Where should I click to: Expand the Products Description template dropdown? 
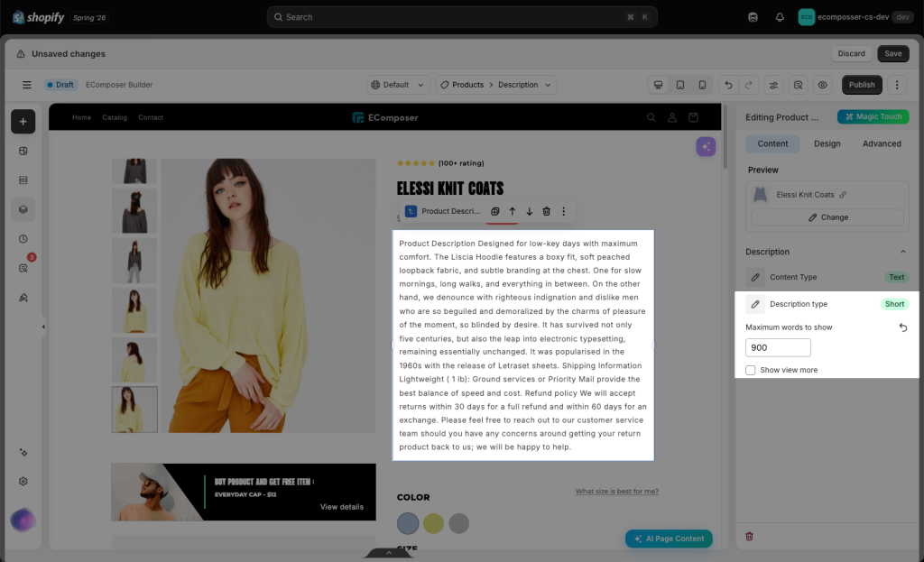point(496,85)
